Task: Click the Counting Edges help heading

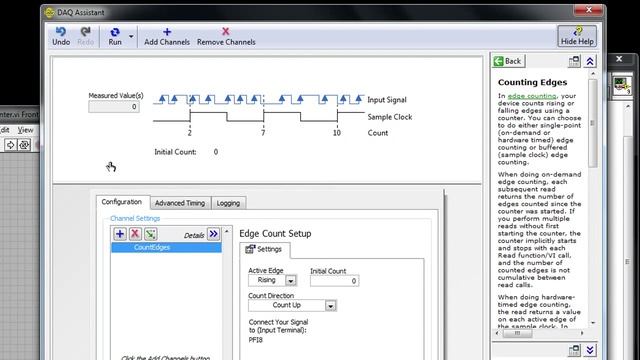Action: point(532,82)
